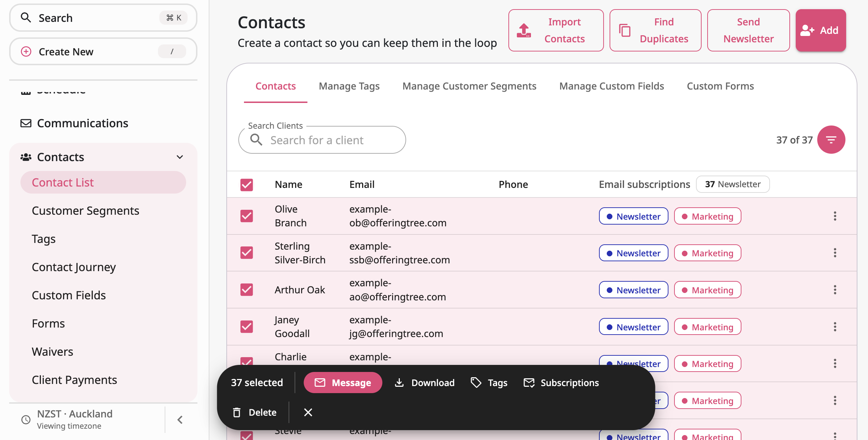Click the Create New button
Image resolution: width=868 pixels, height=440 pixels.
[103, 51]
